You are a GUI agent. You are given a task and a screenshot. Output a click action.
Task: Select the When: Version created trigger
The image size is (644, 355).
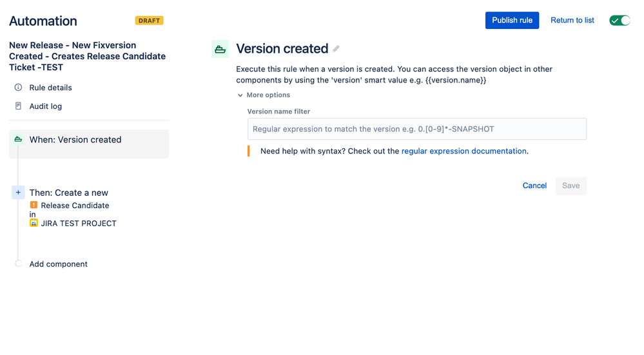click(x=89, y=144)
